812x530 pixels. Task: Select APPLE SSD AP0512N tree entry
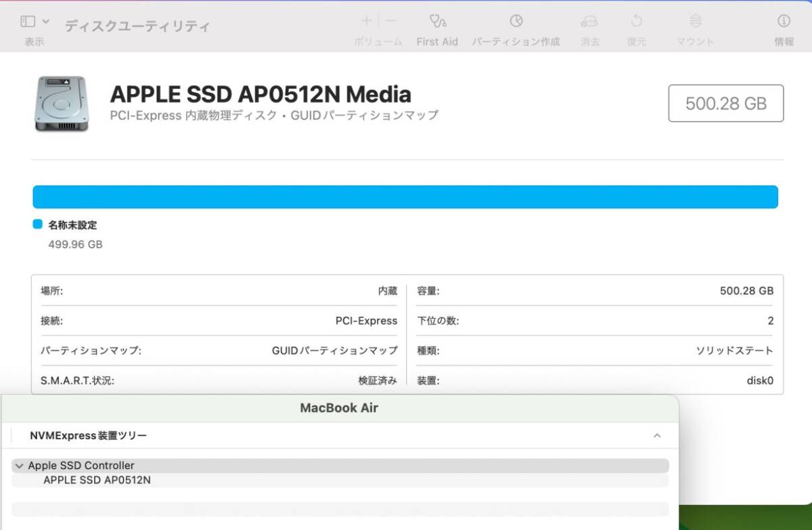(97, 481)
